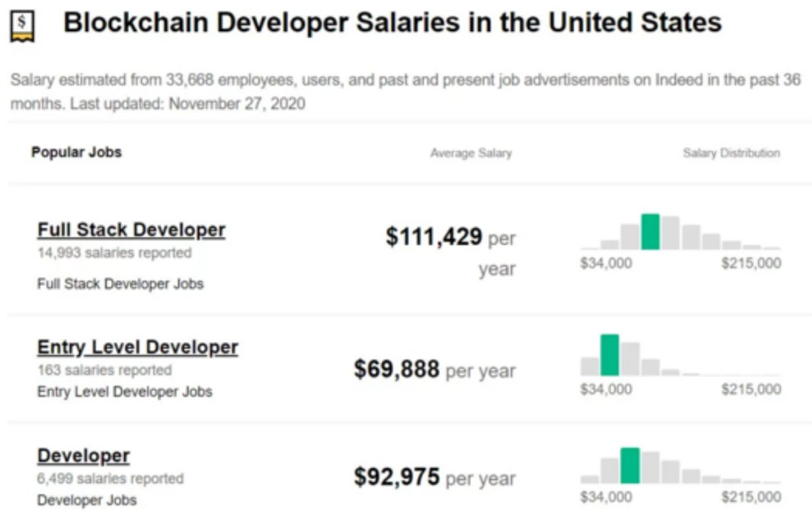Screen dimensions: 812x528
Task: Click the Entry Level Developer Jobs link
Action: pos(125,392)
